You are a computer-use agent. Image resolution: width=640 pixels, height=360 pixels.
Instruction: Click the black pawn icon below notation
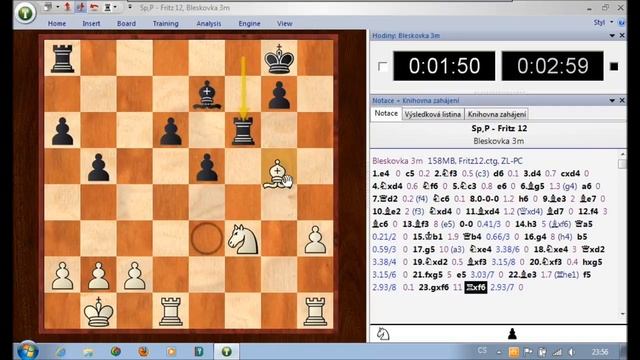tap(512, 334)
